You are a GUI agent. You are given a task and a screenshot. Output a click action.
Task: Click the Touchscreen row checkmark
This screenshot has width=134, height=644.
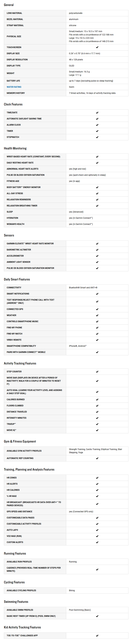[97, 47]
